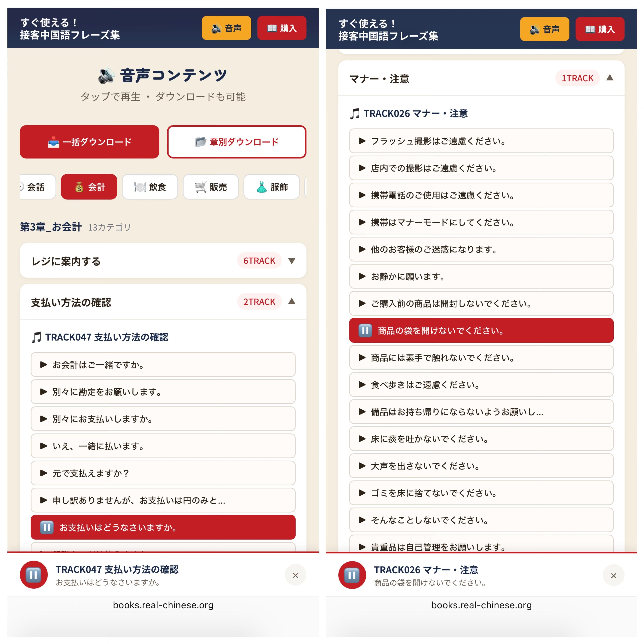Viewport: 644px width, 644px height.
Task: Play the 元で支払えますか phrase
Action: [x=163, y=473]
